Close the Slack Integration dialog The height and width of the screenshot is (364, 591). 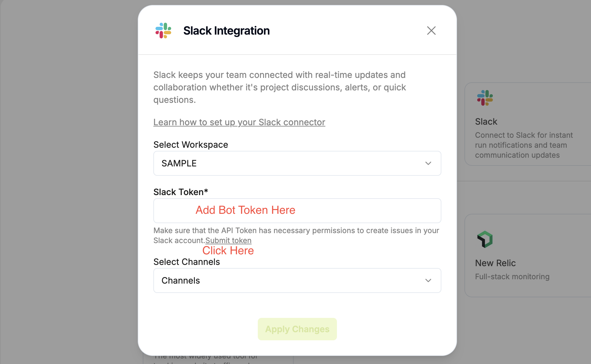coord(431,31)
